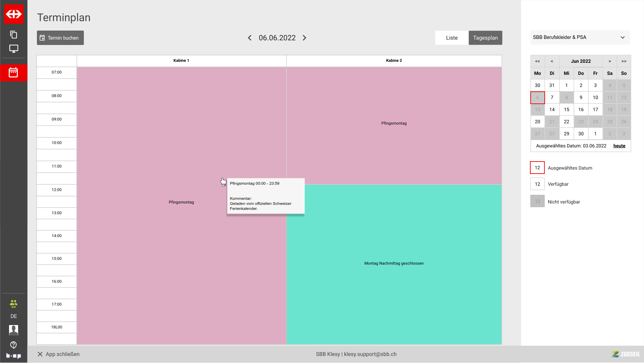The height and width of the screenshot is (363, 644).
Task: Switch to the Tagesplan view
Action: [x=485, y=38]
